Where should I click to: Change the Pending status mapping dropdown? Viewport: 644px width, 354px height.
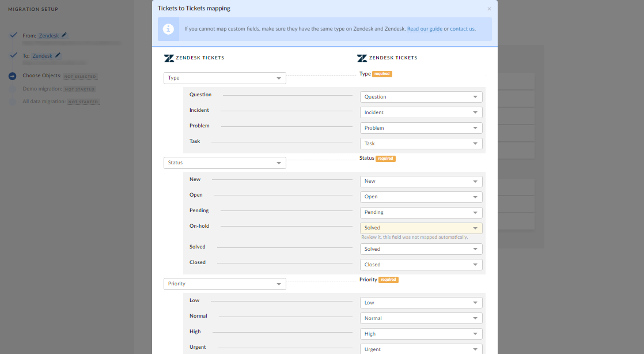point(421,212)
